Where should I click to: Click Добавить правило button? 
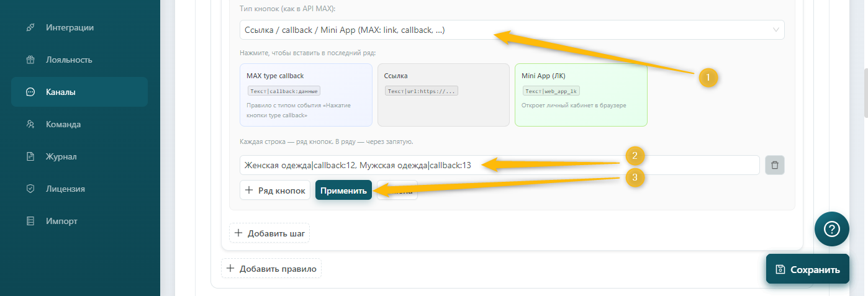point(271,269)
